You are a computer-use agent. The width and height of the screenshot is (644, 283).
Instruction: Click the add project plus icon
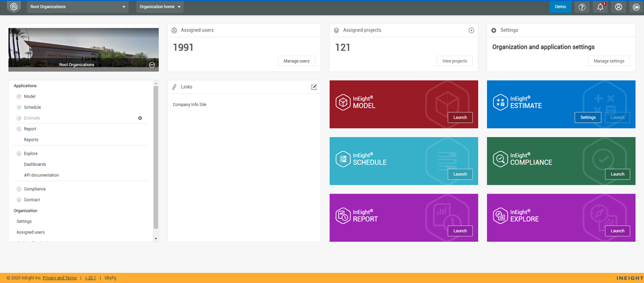(x=471, y=31)
